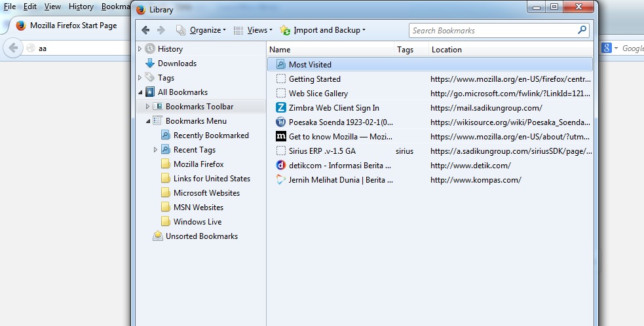Switch to Mozilla Firefox Start Page tab

[x=70, y=26]
